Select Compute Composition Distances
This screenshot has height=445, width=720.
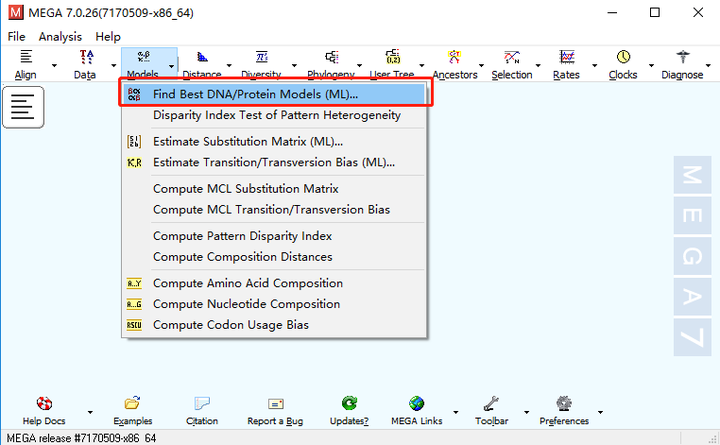pyautogui.click(x=274, y=257)
